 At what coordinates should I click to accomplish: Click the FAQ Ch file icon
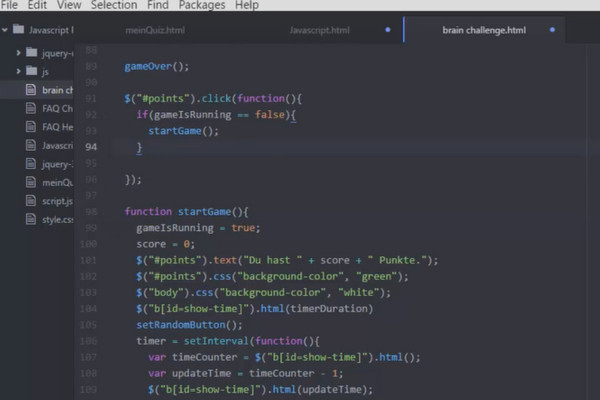click(31, 108)
